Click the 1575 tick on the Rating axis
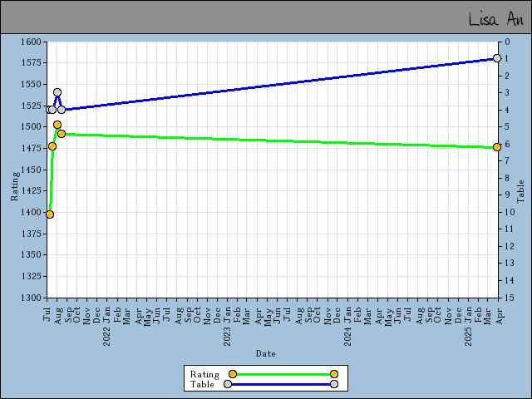This screenshot has height=399, width=532. click(x=31, y=63)
